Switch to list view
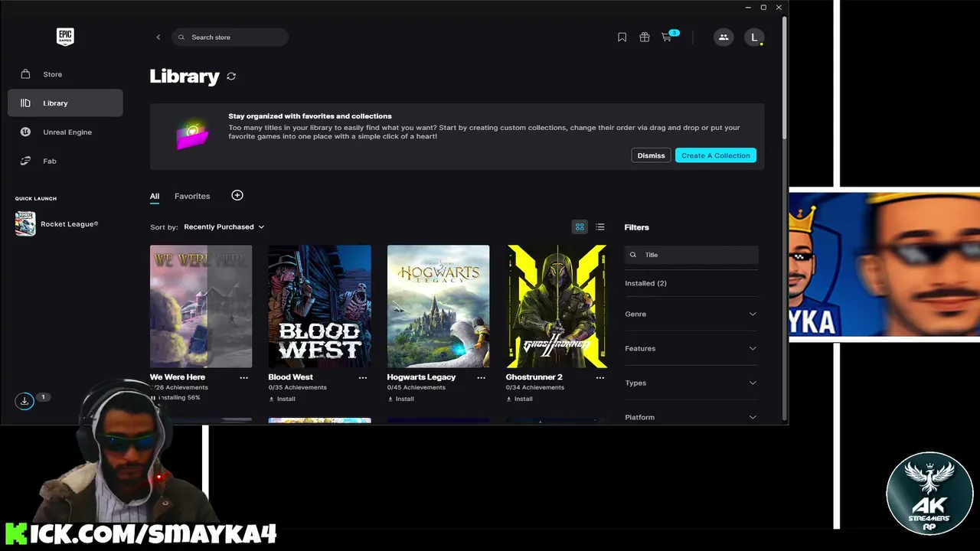Viewport: 980px width, 551px height. point(600,227)
